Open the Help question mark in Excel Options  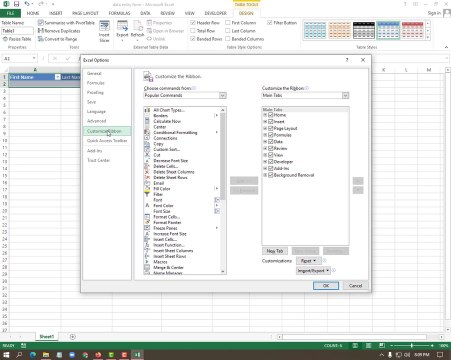pyautogui.click(x=347, y=60)
